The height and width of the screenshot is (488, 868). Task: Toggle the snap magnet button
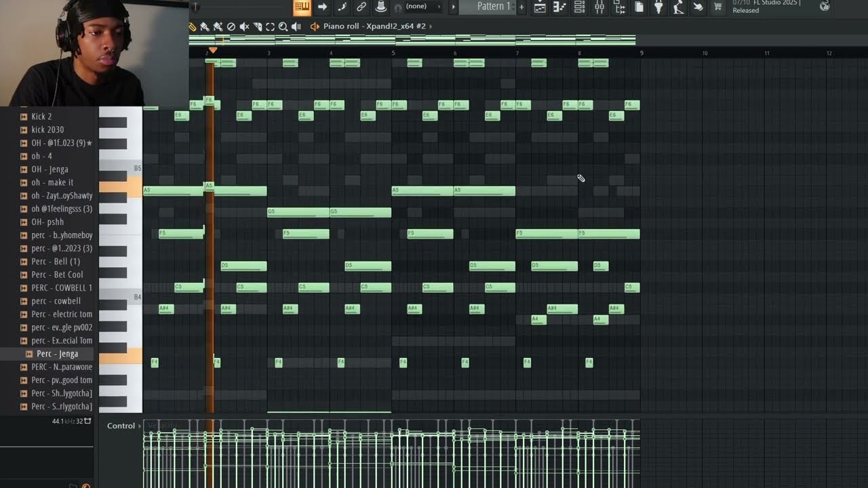pyautogui.click(x=399, y=8)
